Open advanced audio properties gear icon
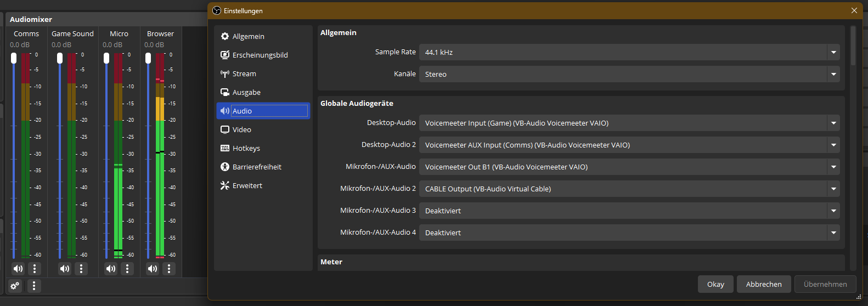Image resolution: width=868 pixels, height=306 pixels. point(15,286)
